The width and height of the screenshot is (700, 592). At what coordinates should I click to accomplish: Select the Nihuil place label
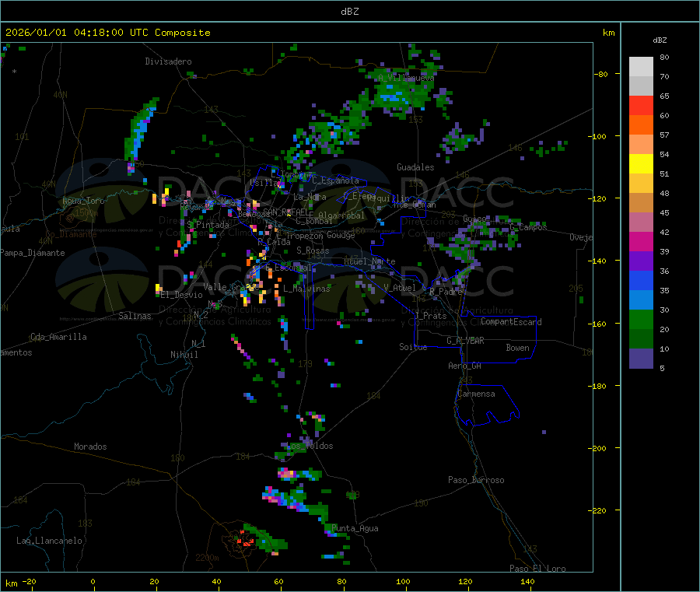pyautogui.click(x=184, y=355)
